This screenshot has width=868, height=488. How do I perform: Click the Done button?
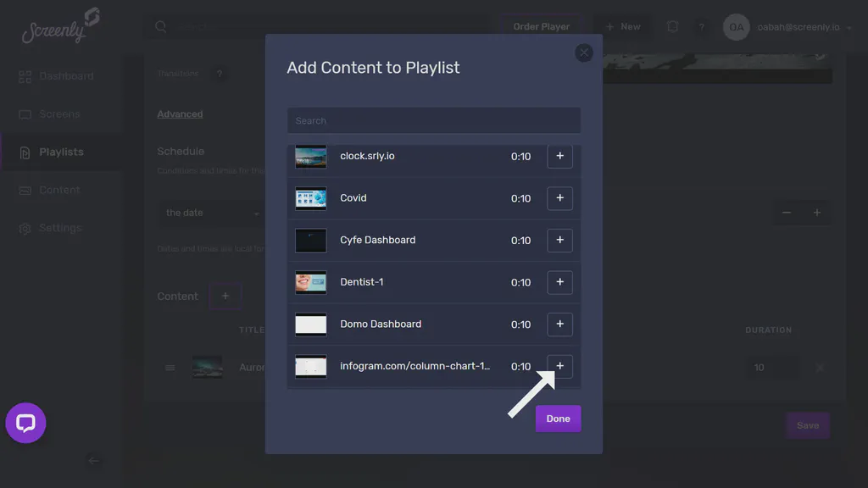click(x=558, y=418)
